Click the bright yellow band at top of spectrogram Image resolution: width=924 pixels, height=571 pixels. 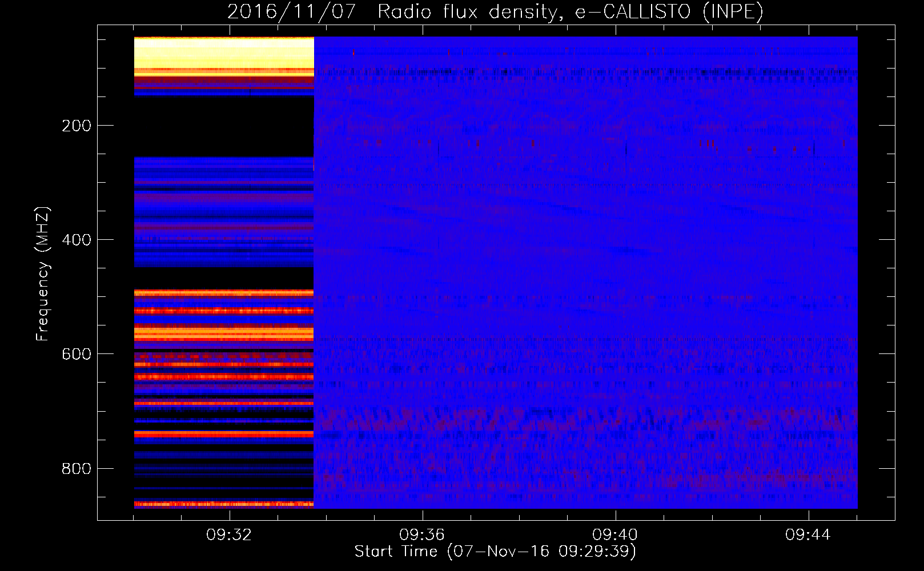point(224,56)
